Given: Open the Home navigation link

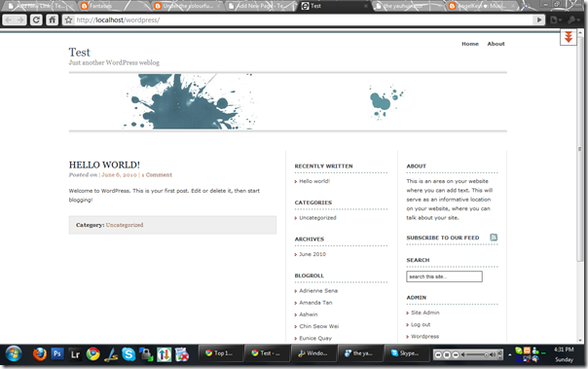Looking at the screenshot, I should tap(470, 44).
